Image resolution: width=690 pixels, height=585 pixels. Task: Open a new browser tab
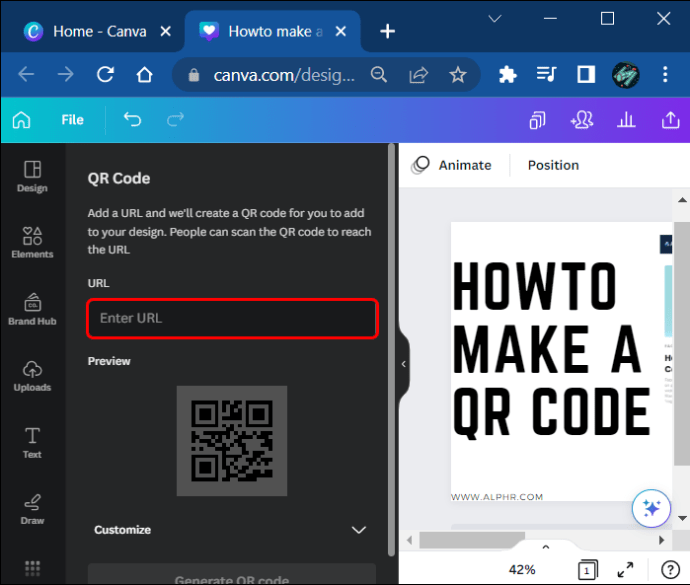(x=387, y=31)
